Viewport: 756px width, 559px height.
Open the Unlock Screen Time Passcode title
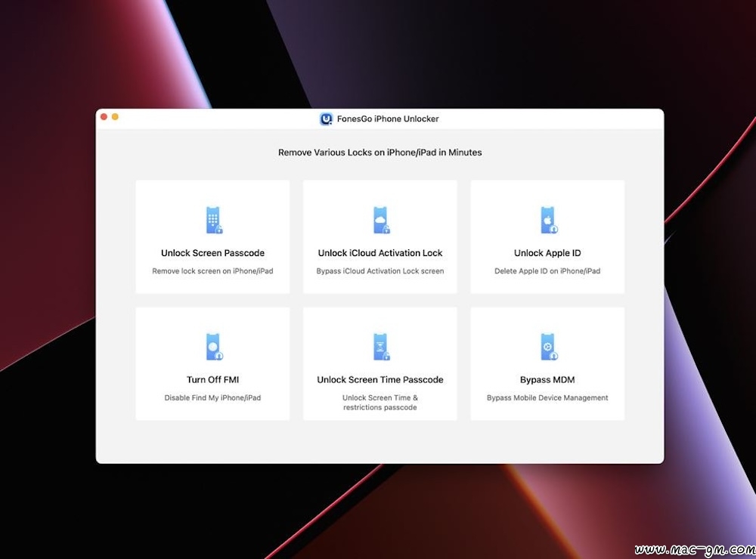click(x=380, y=380)
